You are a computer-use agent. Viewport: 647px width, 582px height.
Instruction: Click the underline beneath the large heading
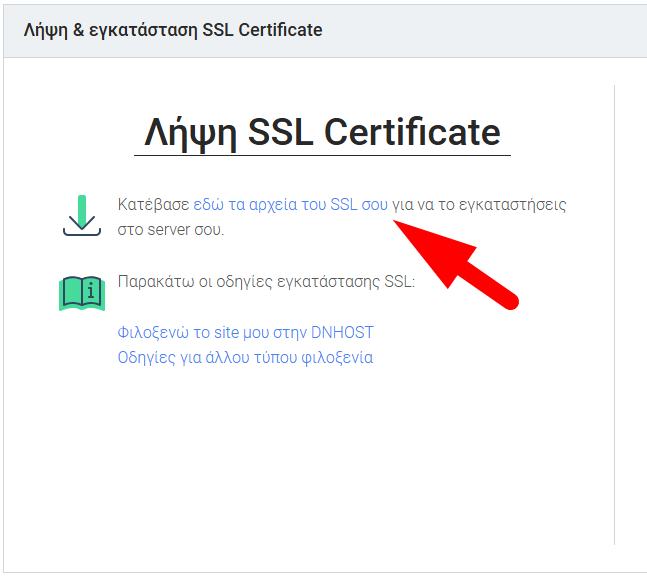pyautogui.click(x=322, y=156)
